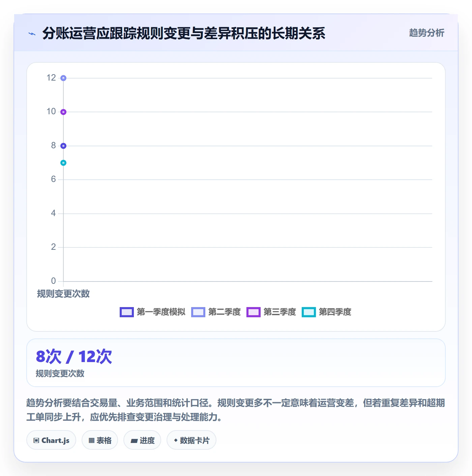Click the 表格 tag chip
This screenshot has width=472, height=476.
(100, 440)
